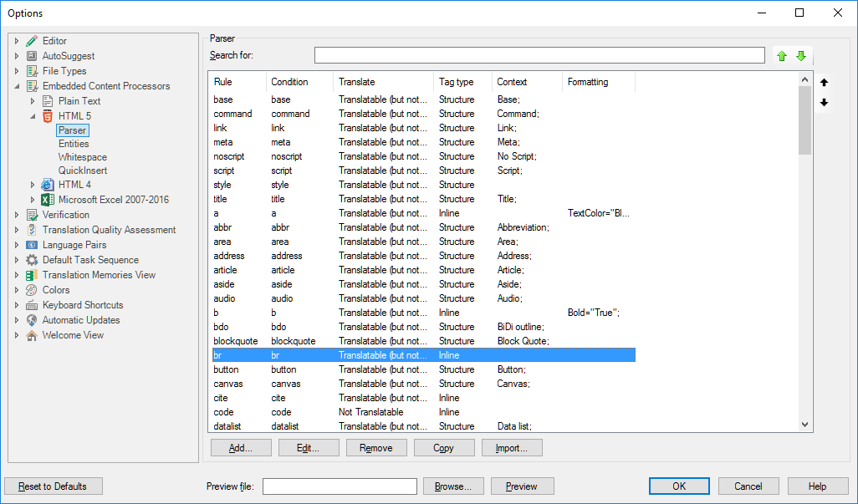The height and width of the screenshot is (504, 858).
Task: Click the 'Bold="True";' formatting cell
Action: pyautogui.click(x=594, y=313)
